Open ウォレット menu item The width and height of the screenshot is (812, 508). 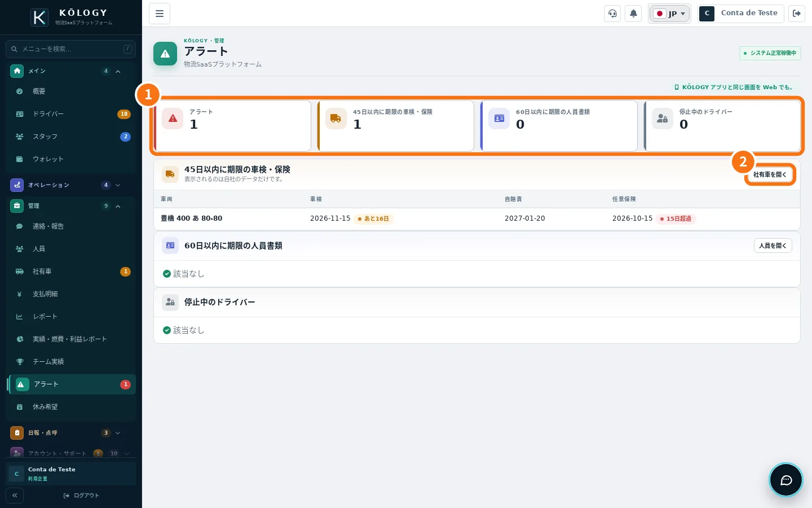(72, 159)
